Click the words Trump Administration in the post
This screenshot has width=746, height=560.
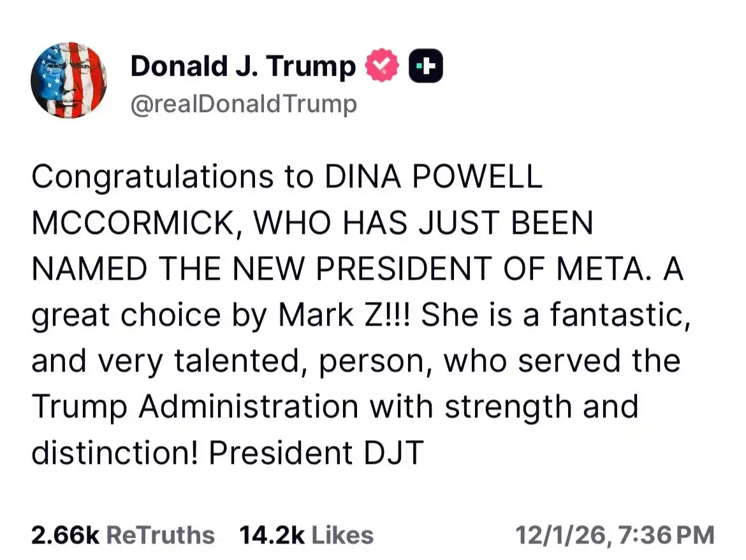tap(194, 406)
